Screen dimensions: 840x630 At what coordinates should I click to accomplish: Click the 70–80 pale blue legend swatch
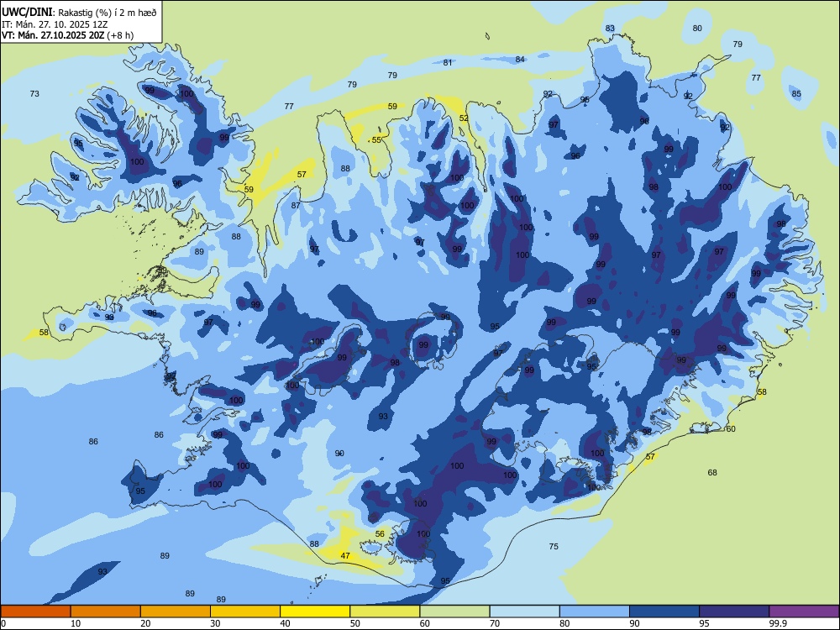coord(524,612)
